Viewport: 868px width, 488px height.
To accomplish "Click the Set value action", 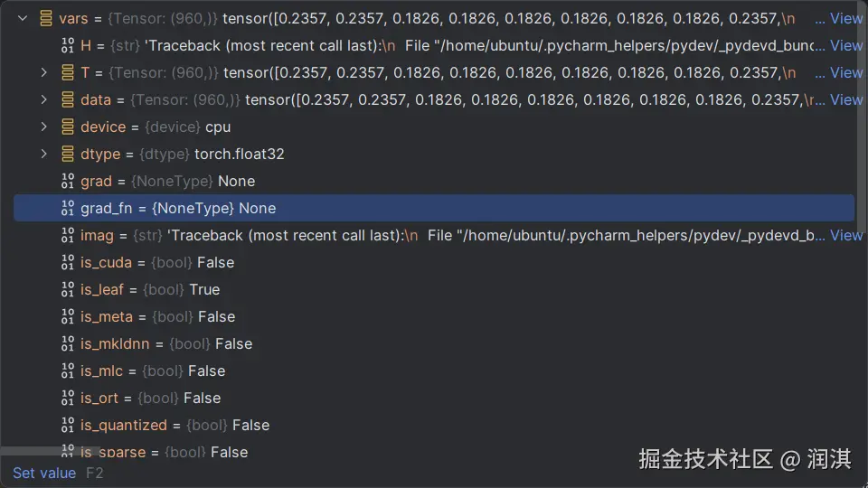I will click(44, 473).
